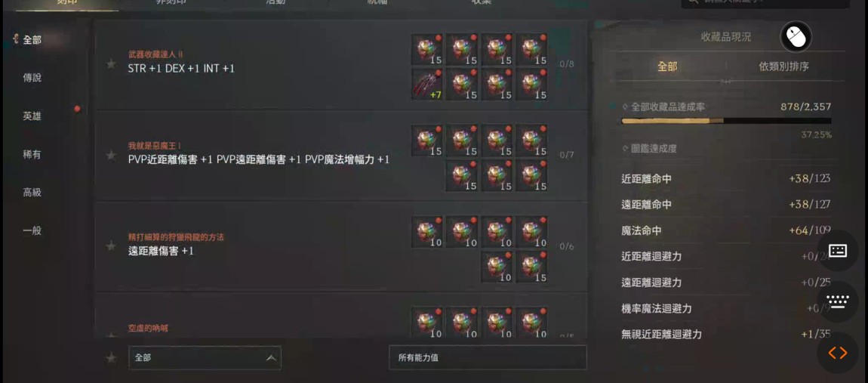The width and height of the screenshot is (868, 383).
Task: Click the orange code brackets overlay icon
Action: click(838, 353)
